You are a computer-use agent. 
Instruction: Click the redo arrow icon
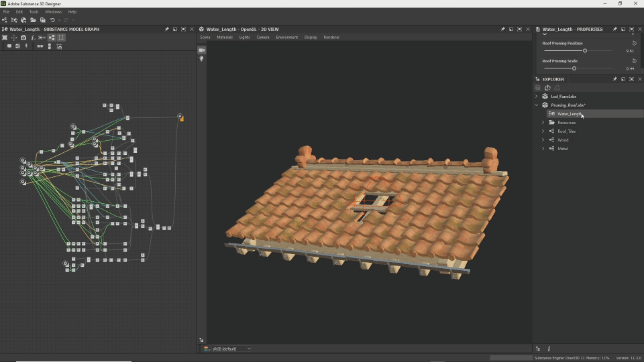click(x=66, y=20)
